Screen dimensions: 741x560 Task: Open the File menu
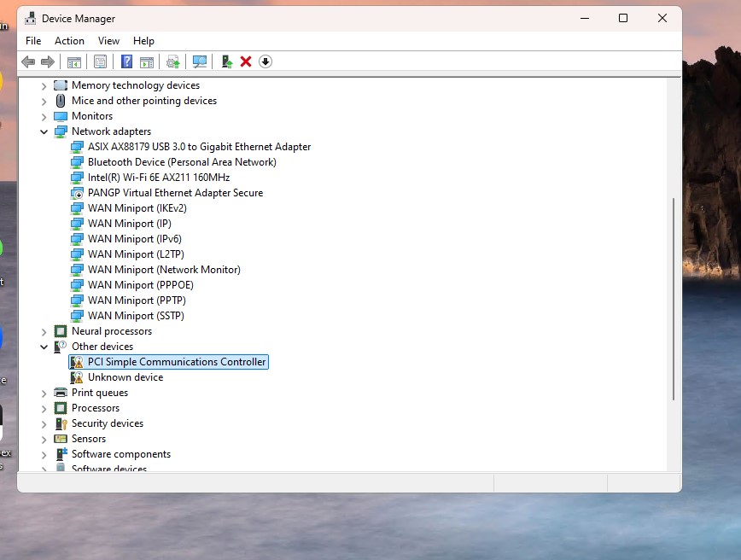point(32,40)
